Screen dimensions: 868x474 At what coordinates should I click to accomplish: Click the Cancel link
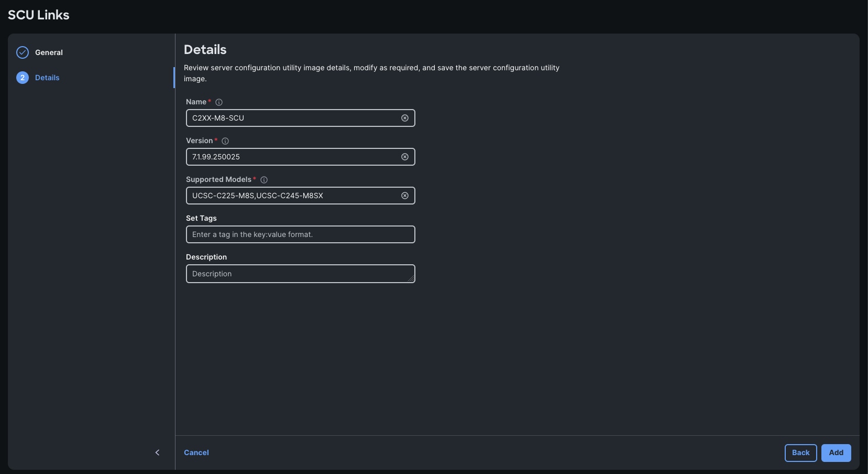[x=196, y=453]
